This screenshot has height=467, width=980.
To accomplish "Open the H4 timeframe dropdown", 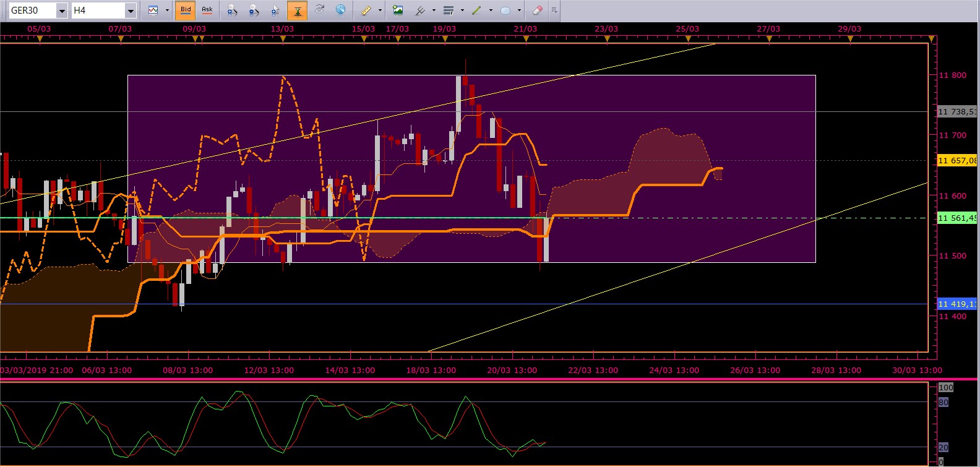I will tap(130, 11).
